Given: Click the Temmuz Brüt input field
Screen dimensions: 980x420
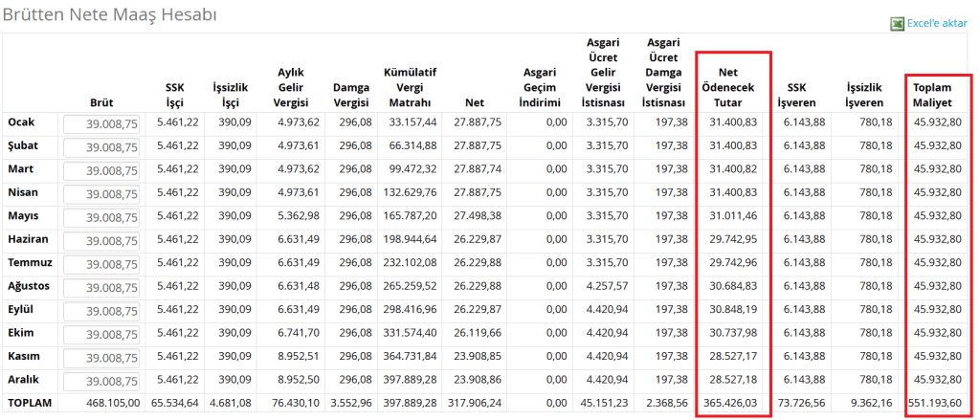Looking at the screenshot, I should tap(102, 264).
